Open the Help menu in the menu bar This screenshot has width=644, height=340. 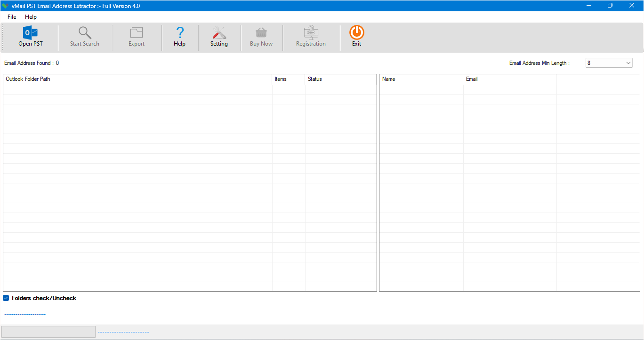coord(31,17)
